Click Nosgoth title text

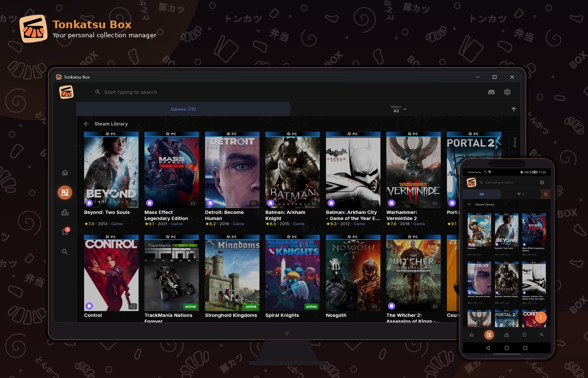tap(336, 315)
